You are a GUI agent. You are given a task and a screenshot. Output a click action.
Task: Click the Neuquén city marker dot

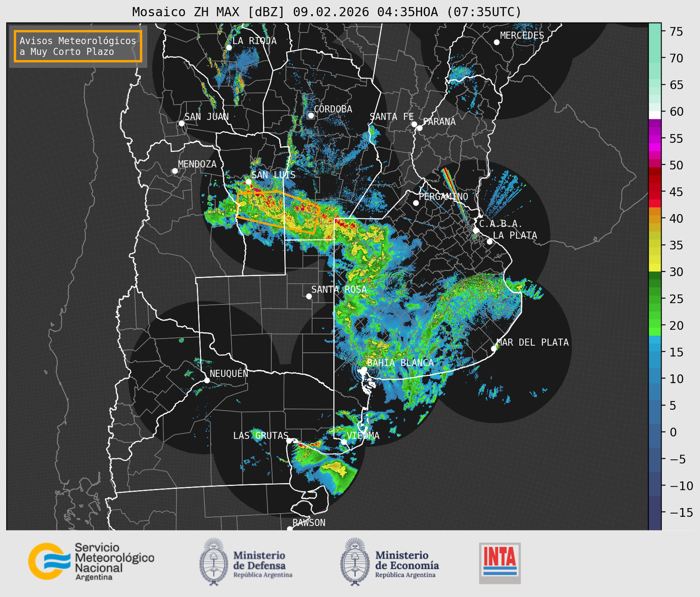coord(207,380)
